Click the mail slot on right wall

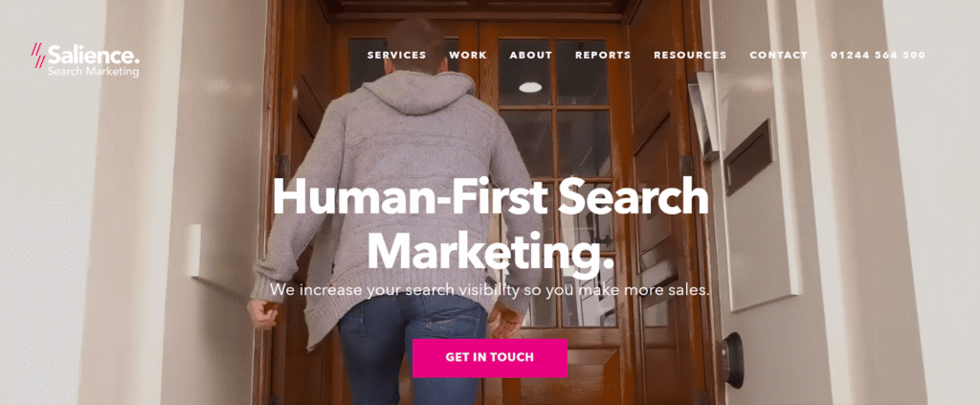[x=747, y=156]
